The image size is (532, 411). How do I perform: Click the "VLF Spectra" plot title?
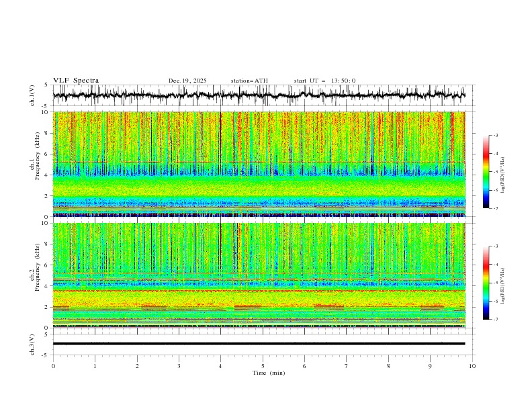click(76, 81)
